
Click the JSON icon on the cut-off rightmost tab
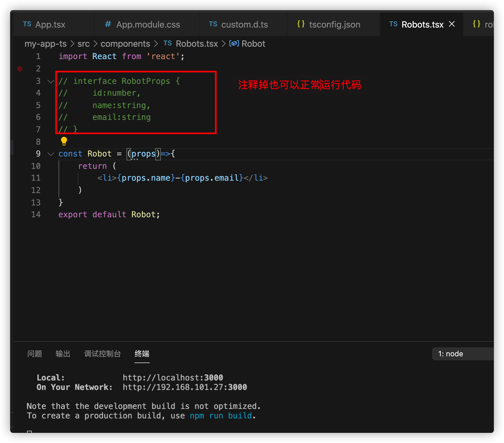coord(477,24)
